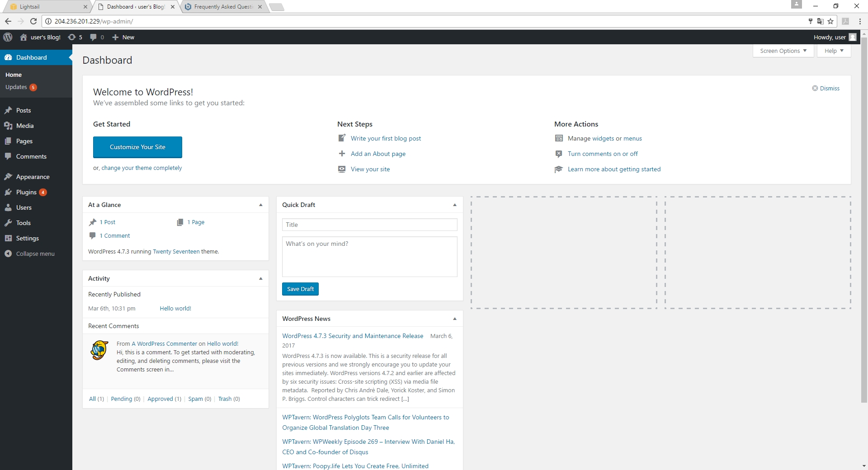Click the plus icon for About page
The image size is (868, 470).
click(342, 154)
